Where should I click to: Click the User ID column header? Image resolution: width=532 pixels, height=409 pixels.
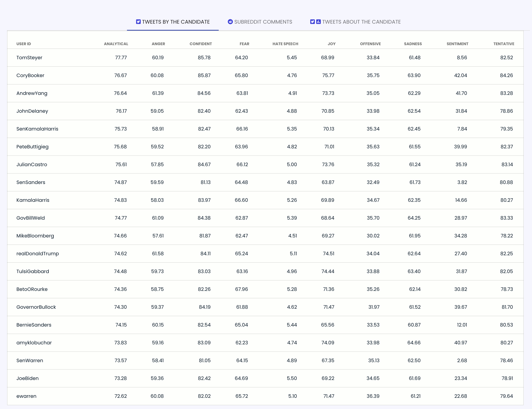click(x=24, y=44)
